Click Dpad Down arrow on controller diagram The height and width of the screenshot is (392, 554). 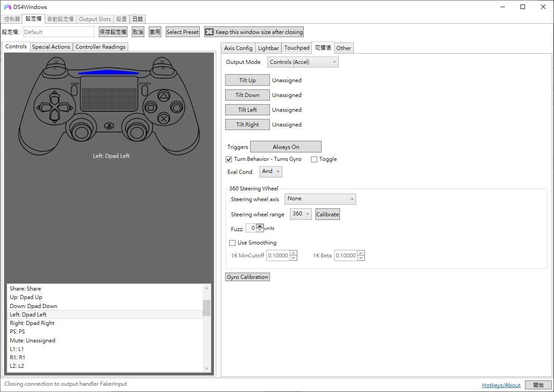click(54, 117)
